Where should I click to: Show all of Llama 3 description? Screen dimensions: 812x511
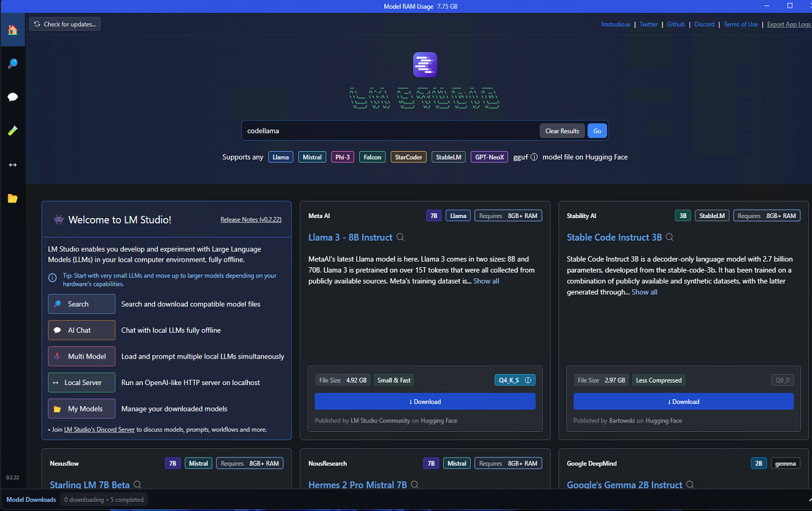click(x=486, y=281)
